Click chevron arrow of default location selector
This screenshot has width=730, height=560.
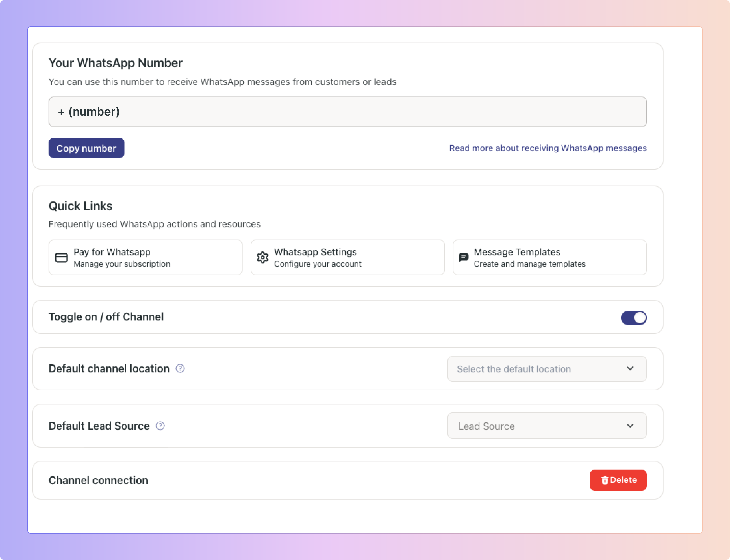tap(630, 369)
